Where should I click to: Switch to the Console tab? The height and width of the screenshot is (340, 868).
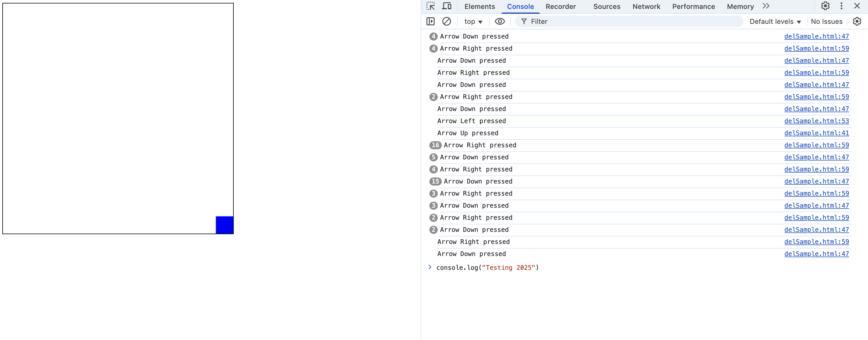click(520, 6)
